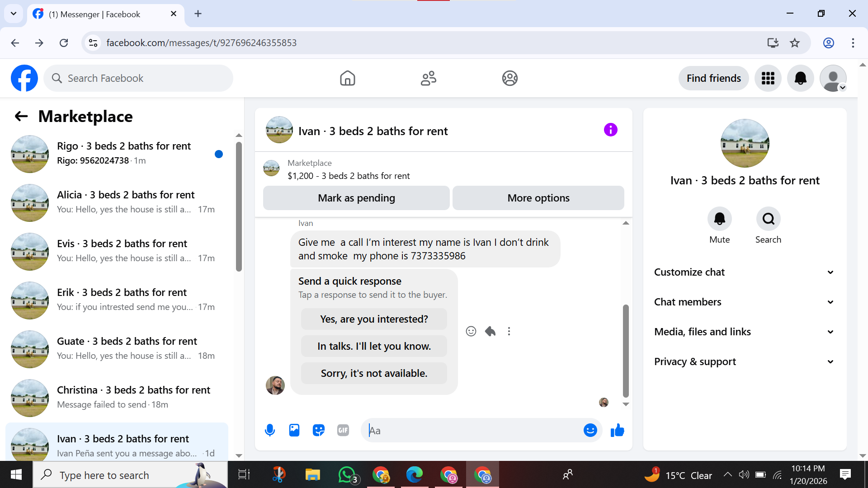Send 'In talks. I'll let you know.'
Screen dimensions: 868x488
pyautogui.click(x=374, y=346)
